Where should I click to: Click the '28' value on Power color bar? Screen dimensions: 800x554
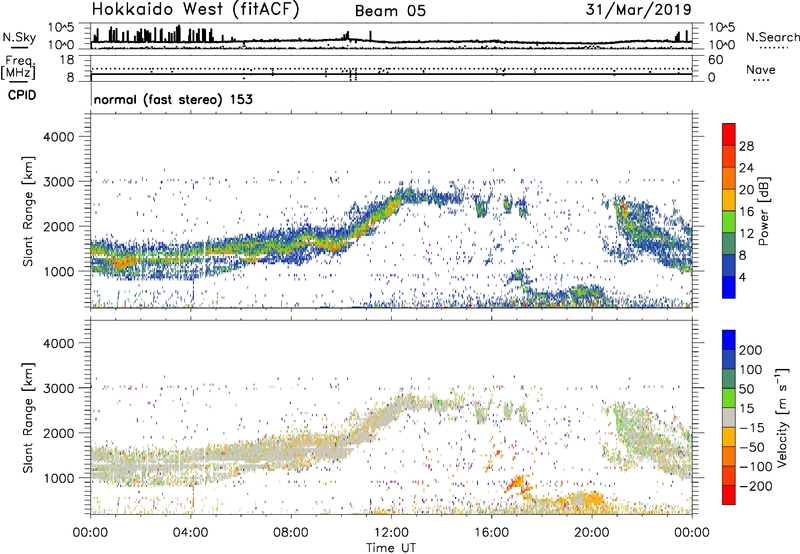(746, 146)
